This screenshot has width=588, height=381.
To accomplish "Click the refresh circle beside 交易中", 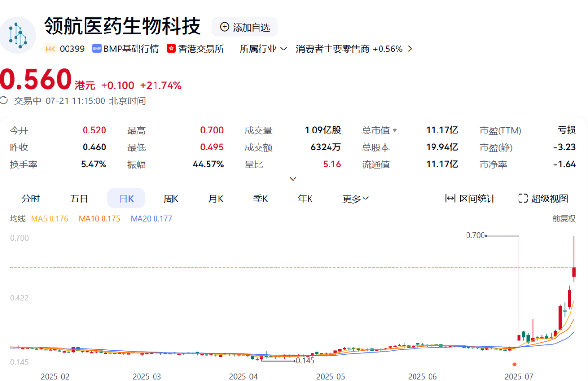I will pos(4,100).
